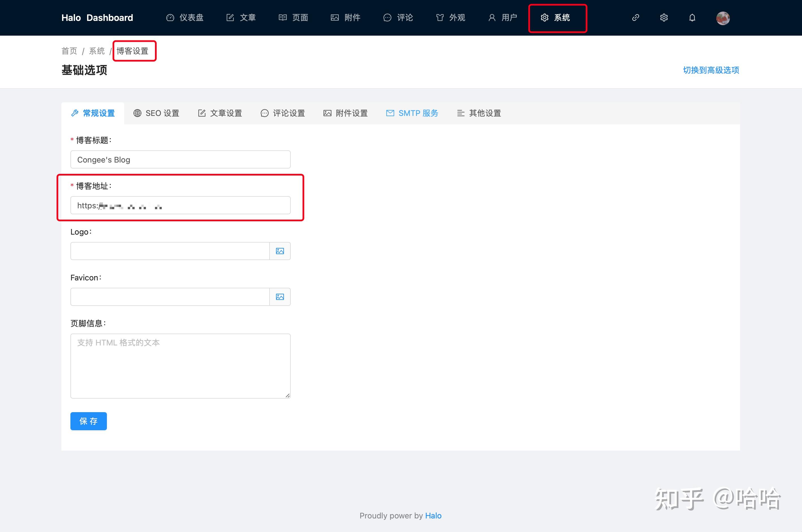Select the SEO 设置 tab
Viewport: 802px width, 532px height.
pyautogui.click(x=156, y=113)
